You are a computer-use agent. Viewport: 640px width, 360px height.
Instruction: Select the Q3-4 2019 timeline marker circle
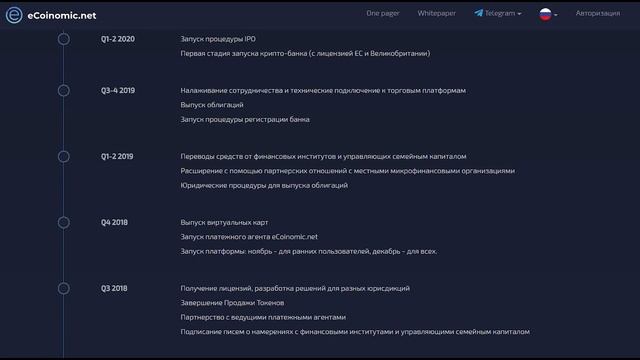63,91
